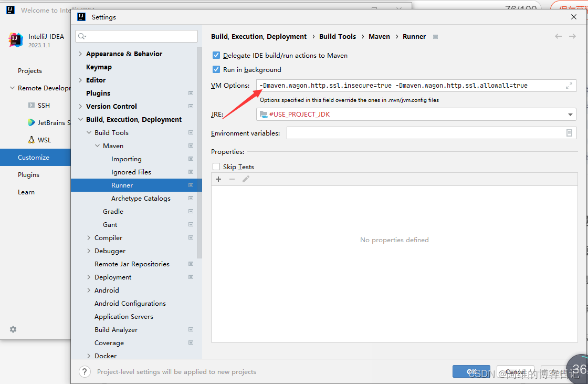Open Projects in Welcome window sidebar
Screen dimensions: 588x384
tap(29, 70)
